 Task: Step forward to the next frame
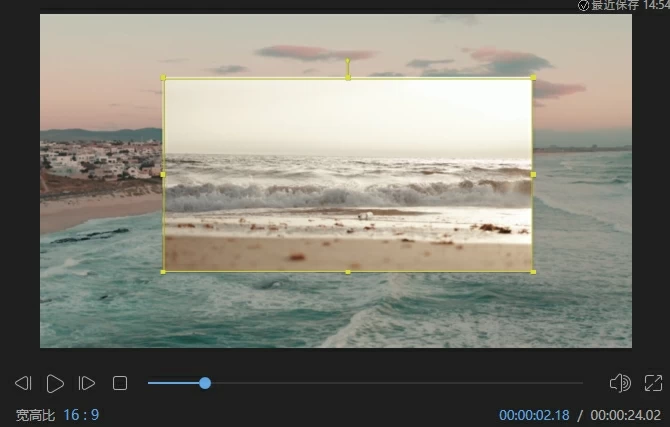pos(87,383)
